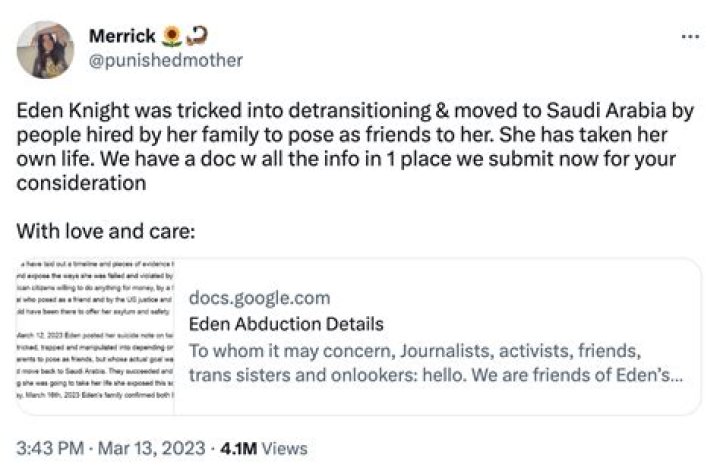Click the word 'consideration' in the tweet
The width and height of the screenshot is (720, 474).
[x=82, y=184]
